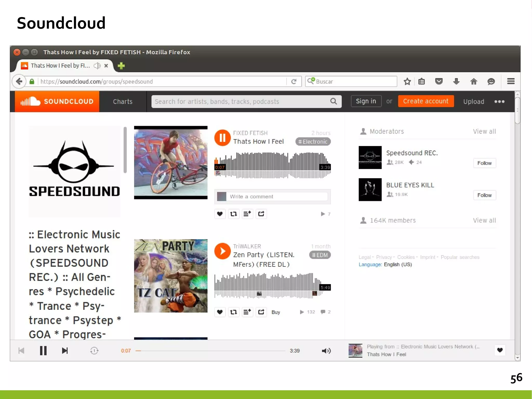Open the Popular searches footer link
The height and width of the screenshot is (399, 532).
(x=460, y=257)
